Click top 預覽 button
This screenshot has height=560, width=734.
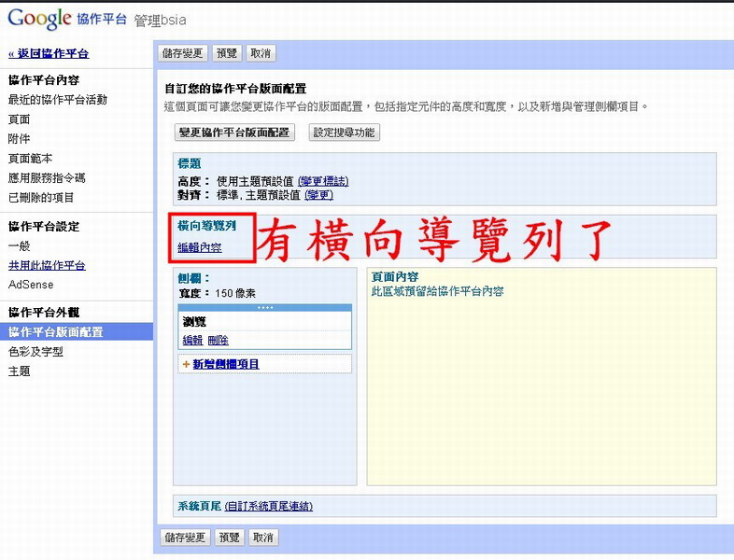point(227,53)
